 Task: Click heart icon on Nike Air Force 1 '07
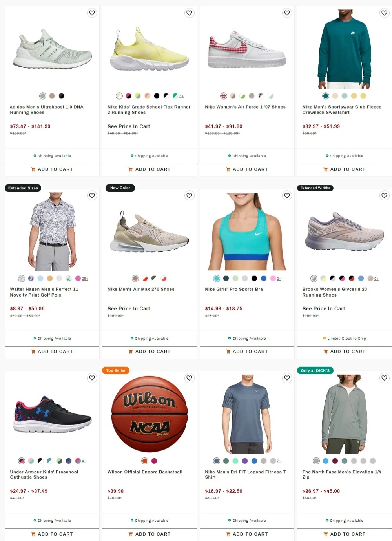(x=287, y=13)
